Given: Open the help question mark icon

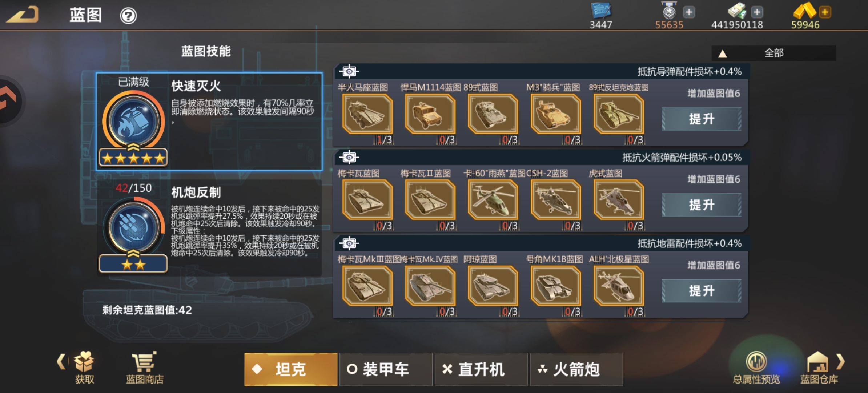Looking at the screenshot, I should coord(128,16).
